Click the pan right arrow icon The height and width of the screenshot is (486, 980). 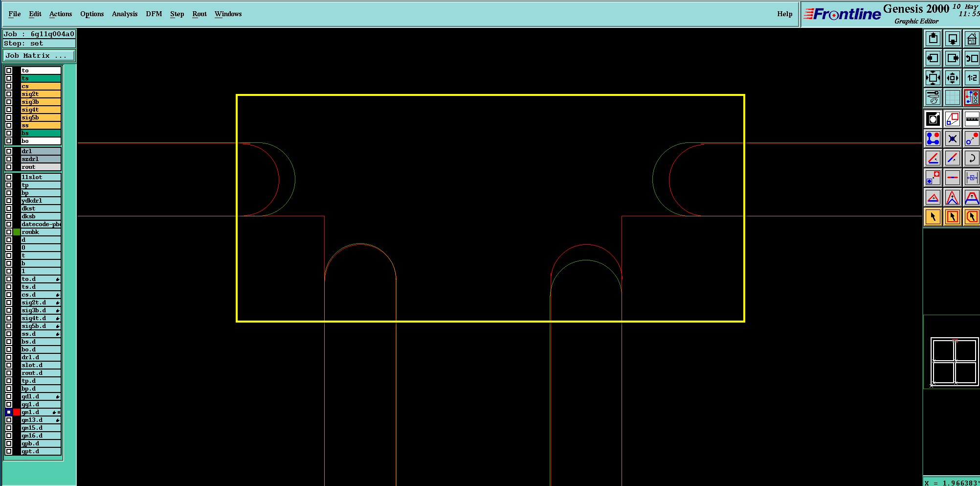pyautogui.click(x=952, y=58)
